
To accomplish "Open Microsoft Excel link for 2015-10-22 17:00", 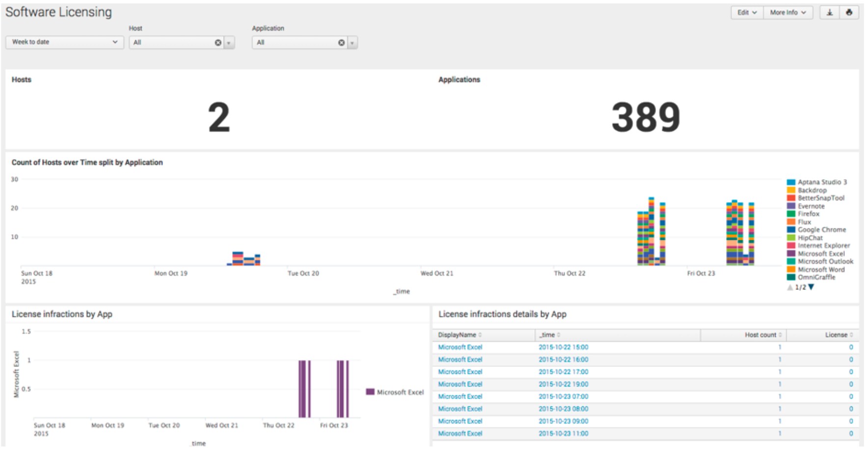I will (x=460, y=372).
